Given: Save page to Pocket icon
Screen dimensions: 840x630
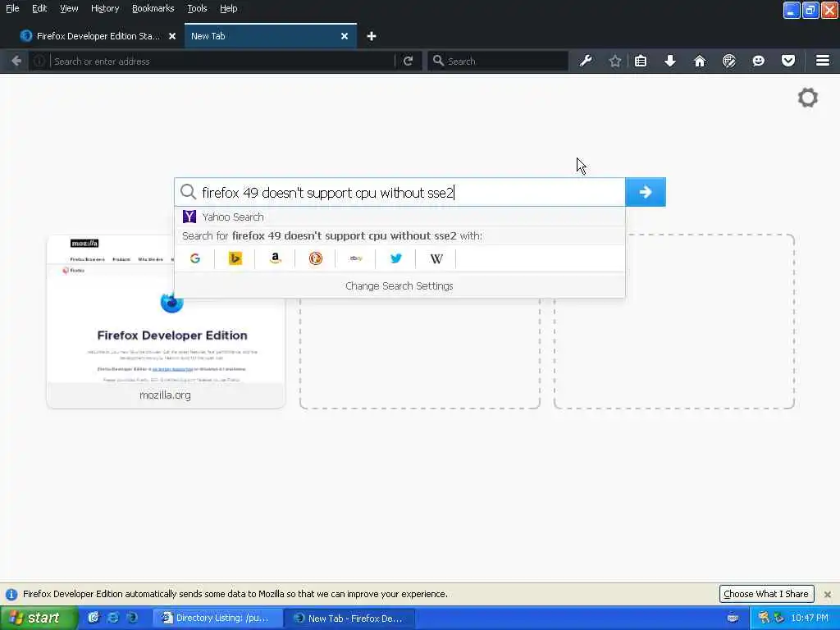Looking at the screenshot, I should pos(787,61).
